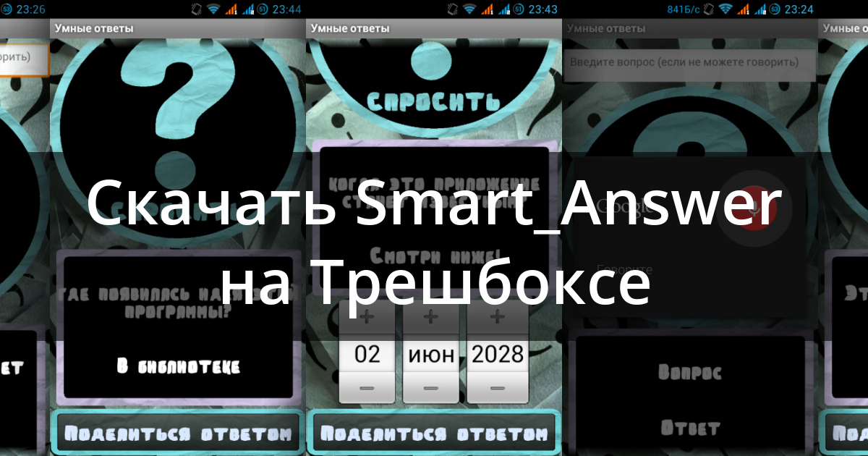The image size is (868, 456).
Task: Tap the Умные ответы title under the 23:43 clock
Action: (350, 28)
